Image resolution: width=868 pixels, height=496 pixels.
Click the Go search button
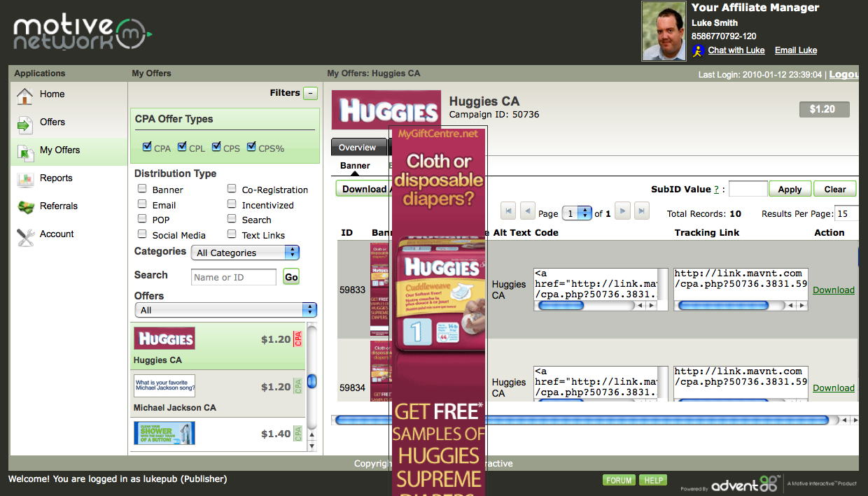click(x=291, y=277)
